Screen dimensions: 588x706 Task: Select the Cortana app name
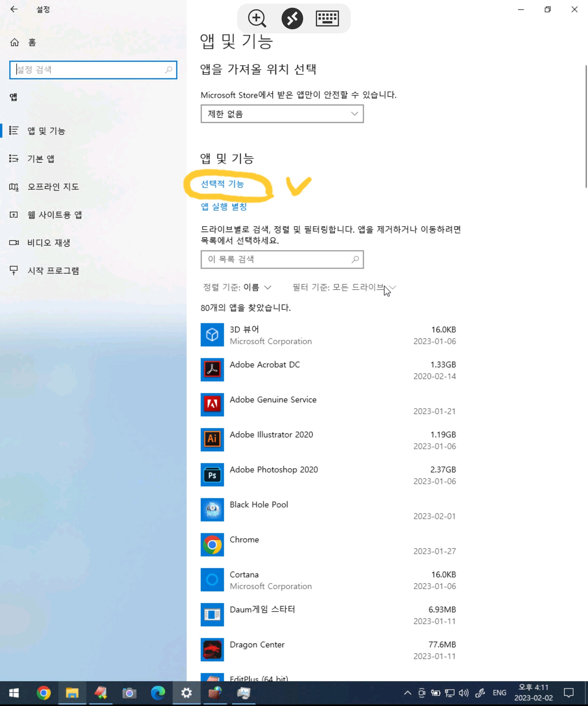click(244, 574)
